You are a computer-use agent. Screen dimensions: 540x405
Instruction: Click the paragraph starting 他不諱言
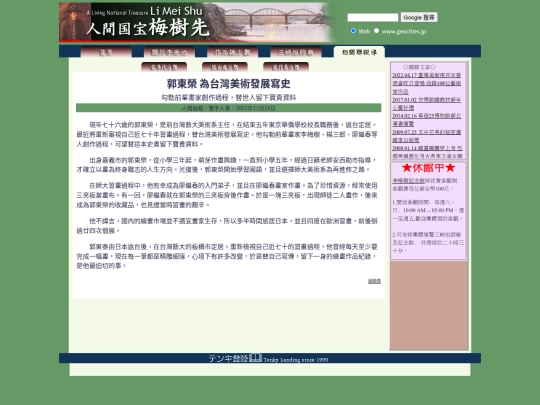[x=227, y=226]
